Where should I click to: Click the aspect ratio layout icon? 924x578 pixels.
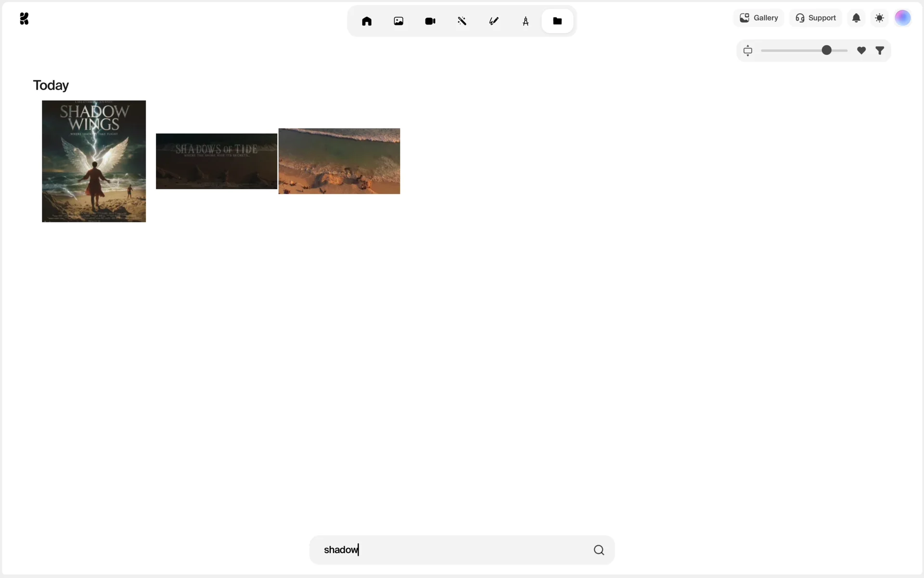(748, 51)
